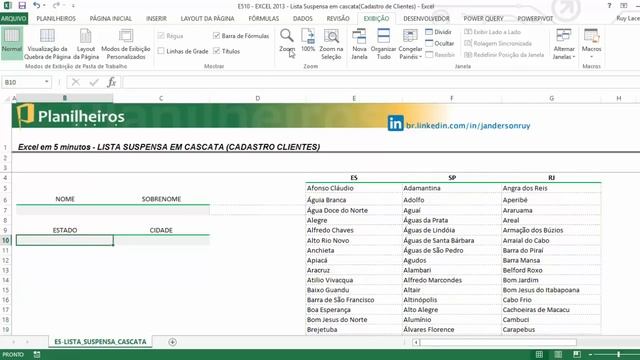Select cell under ESTADO label
This screenshot has width=640, height=360.
pyautogui.click(x=64, y=240)
